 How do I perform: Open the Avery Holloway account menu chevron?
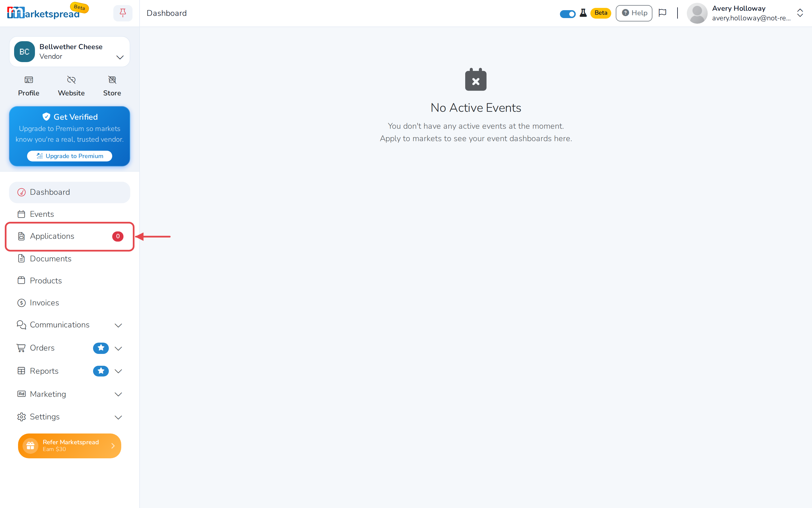tap(800, 13)
